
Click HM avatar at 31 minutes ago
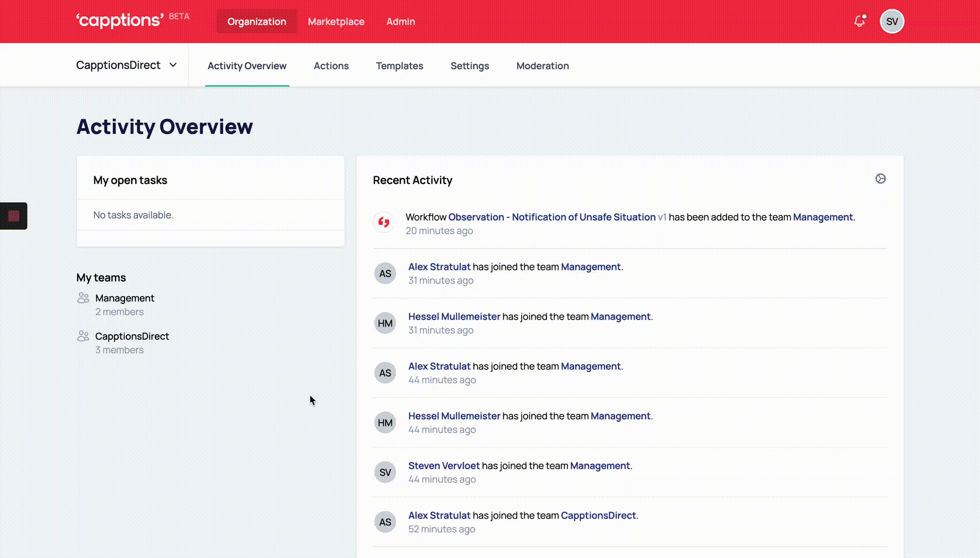(x=385, y=323)
